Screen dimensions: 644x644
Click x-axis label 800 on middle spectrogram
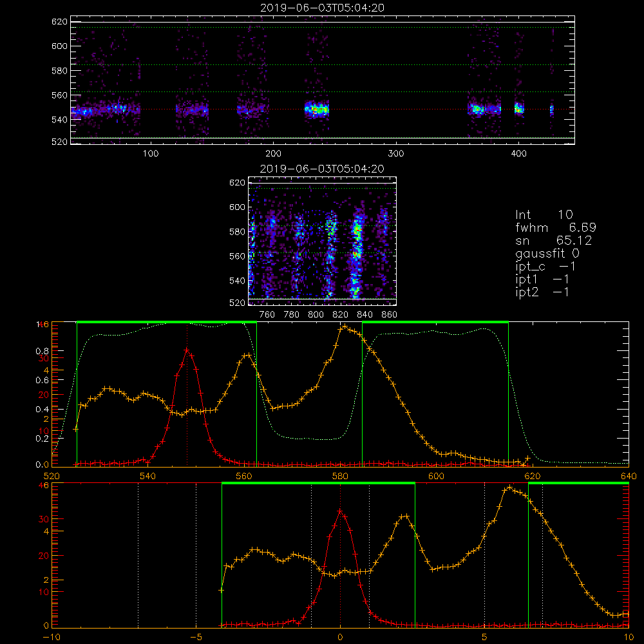click(x=316, y=315)
